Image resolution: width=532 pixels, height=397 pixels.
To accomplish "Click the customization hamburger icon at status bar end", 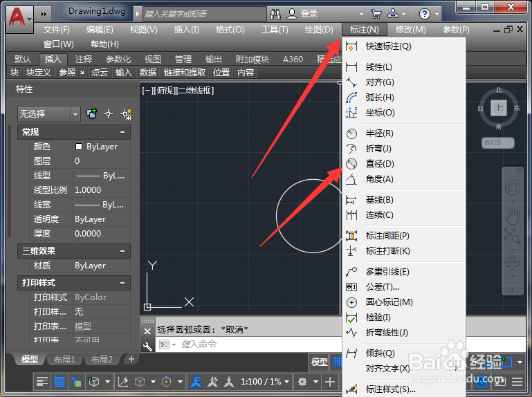I will tap(517, 382).
